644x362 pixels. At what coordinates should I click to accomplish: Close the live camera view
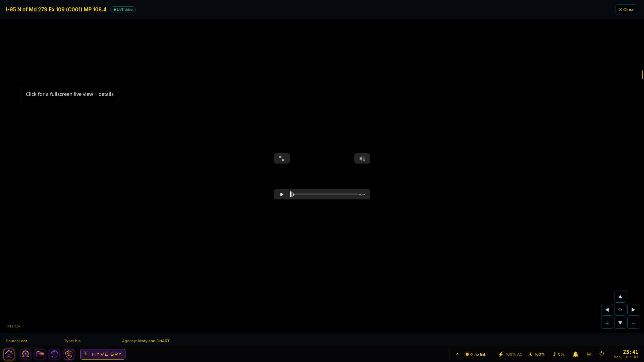tap(626, 9)
